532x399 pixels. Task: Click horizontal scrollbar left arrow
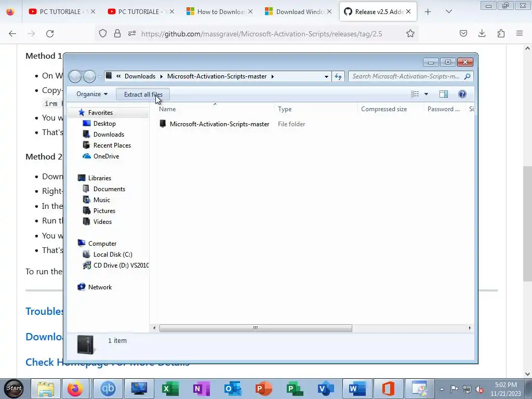tap(154, 328)
